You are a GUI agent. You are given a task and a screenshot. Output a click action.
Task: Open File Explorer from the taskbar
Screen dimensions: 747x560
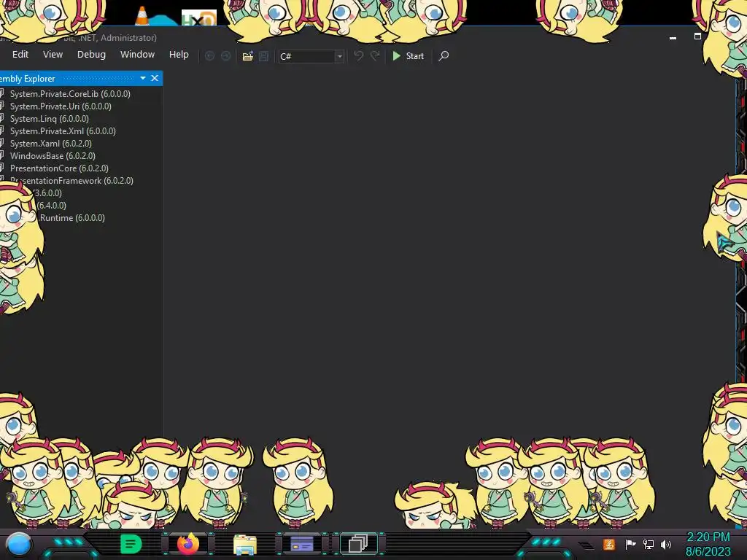(x=245, y=544)
